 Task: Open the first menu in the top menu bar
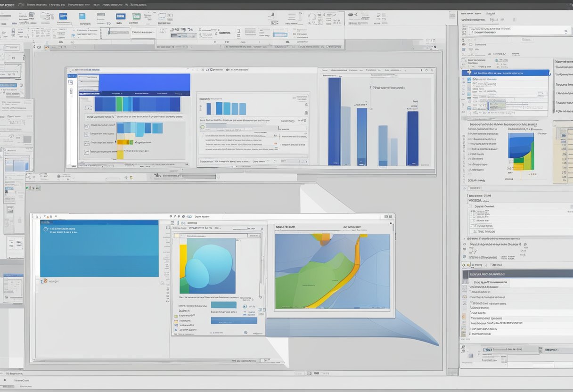(x=7, y=4)
